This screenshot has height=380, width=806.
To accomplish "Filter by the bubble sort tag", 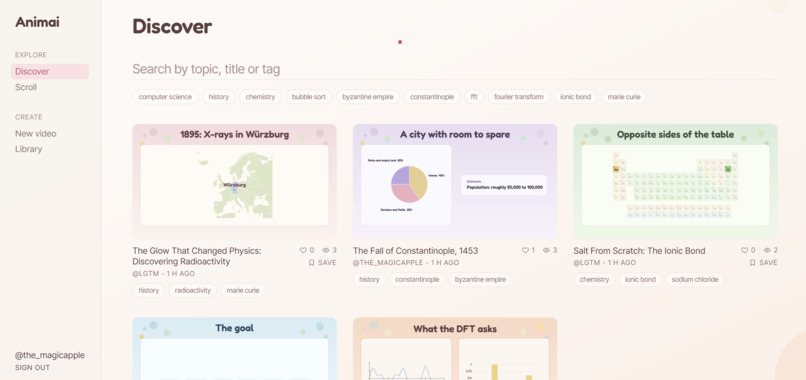I will [x=308, y=97].
